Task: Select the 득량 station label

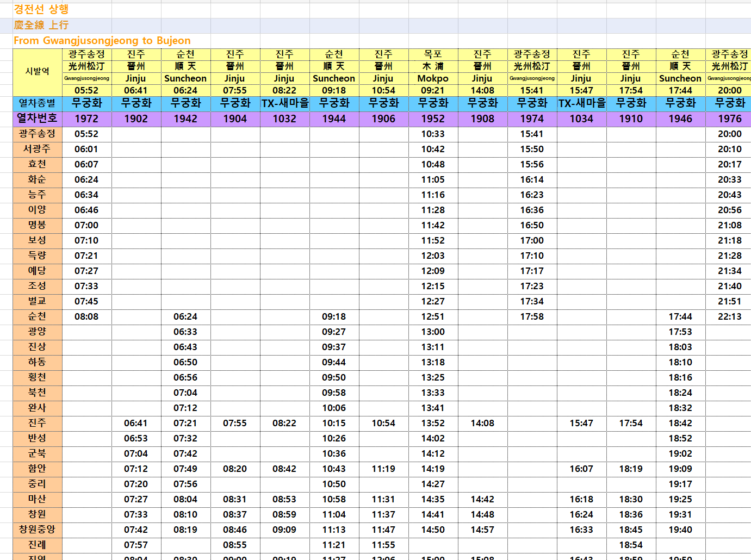Action: 38,256
